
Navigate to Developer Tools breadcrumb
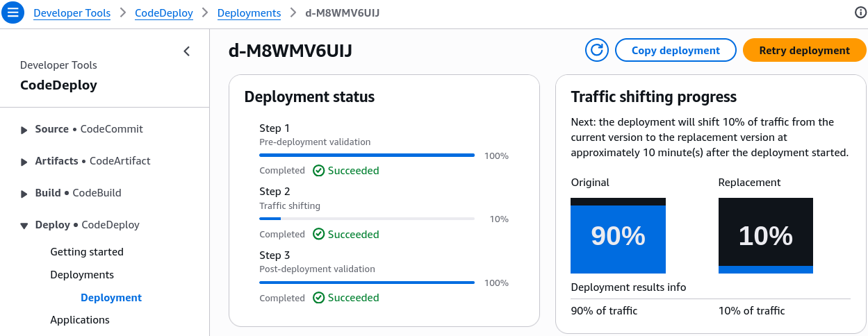(72, 12)
